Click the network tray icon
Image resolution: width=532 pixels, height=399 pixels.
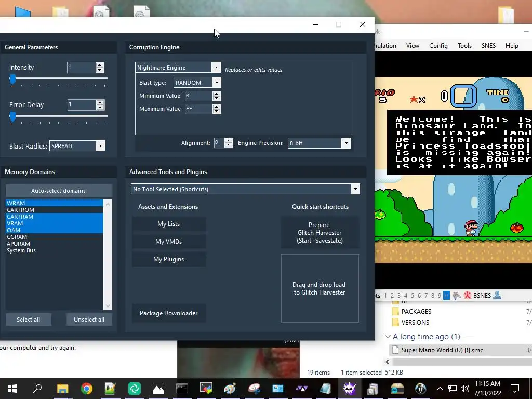tap(453, 389)
